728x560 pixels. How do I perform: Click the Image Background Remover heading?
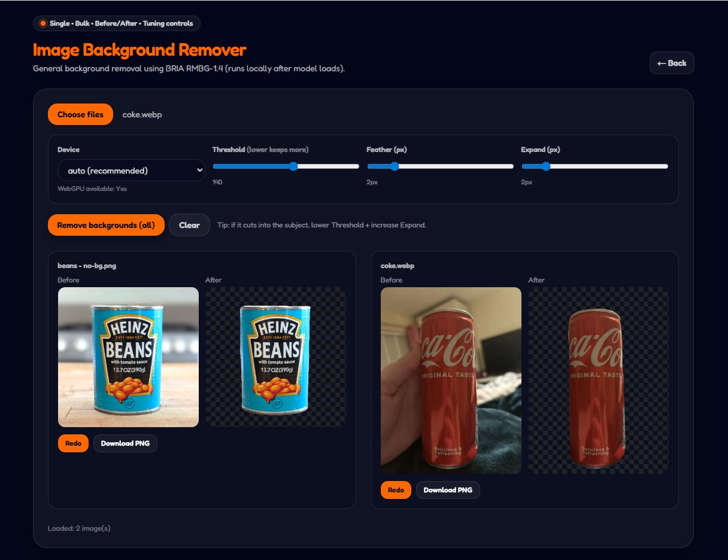point(139,50)
